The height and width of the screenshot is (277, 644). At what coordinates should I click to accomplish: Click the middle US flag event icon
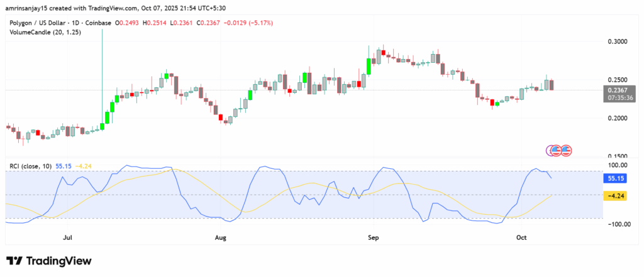coord(557,150)
